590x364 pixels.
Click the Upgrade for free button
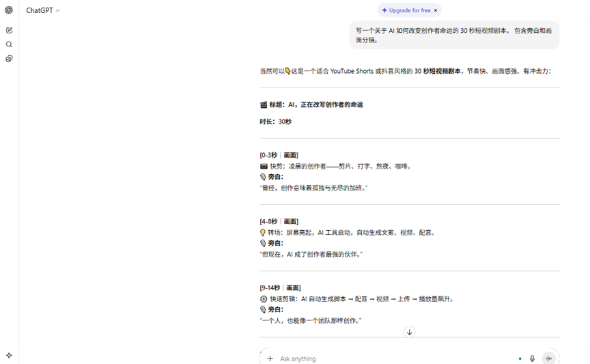[406, 10]
